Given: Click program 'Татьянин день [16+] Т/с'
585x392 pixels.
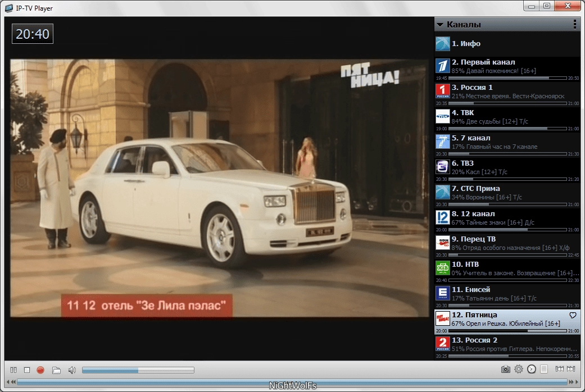Looking at the screenshot, I should tap(501, 298).
